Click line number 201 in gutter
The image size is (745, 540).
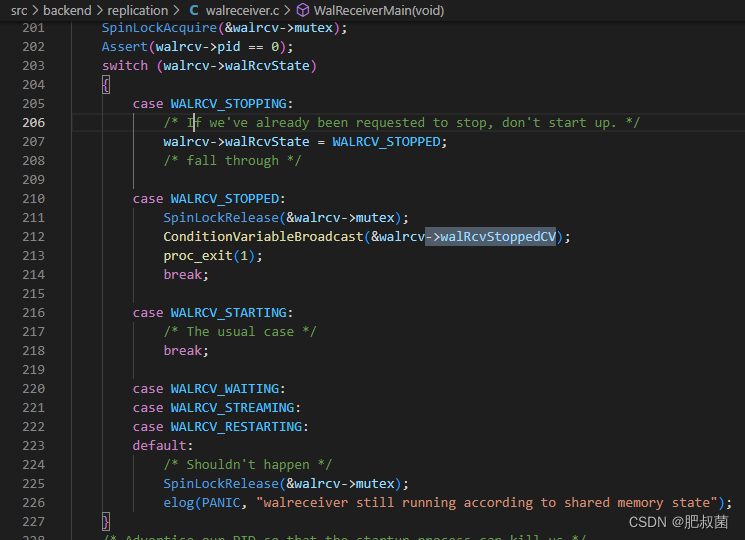tap(34, 28)
